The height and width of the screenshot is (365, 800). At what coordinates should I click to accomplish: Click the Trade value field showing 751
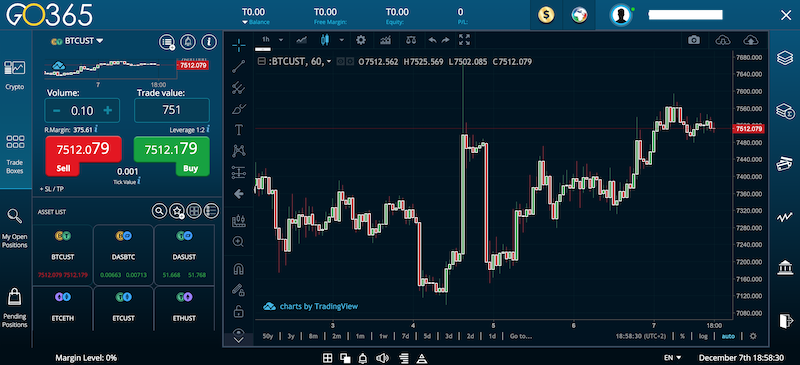tap(171, 110)
